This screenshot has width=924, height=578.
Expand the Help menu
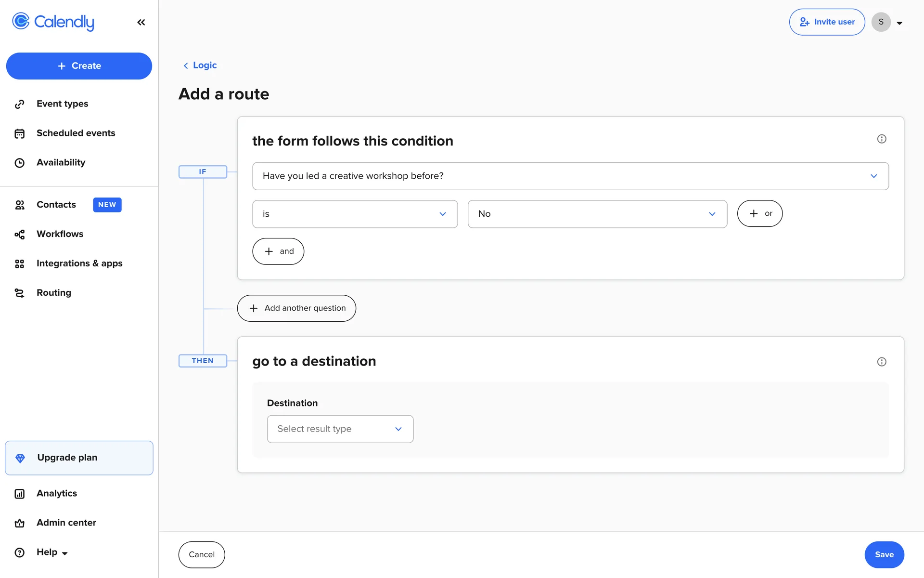(x=51, y=552)
